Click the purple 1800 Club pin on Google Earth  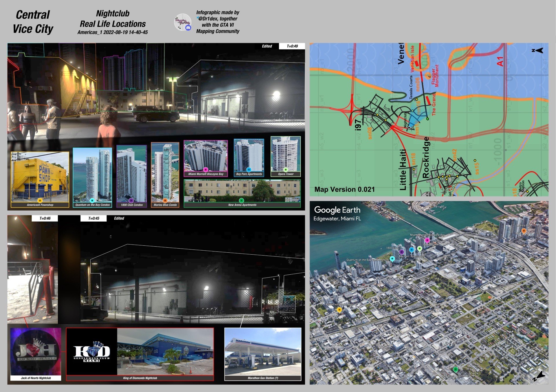click(401, 252)
